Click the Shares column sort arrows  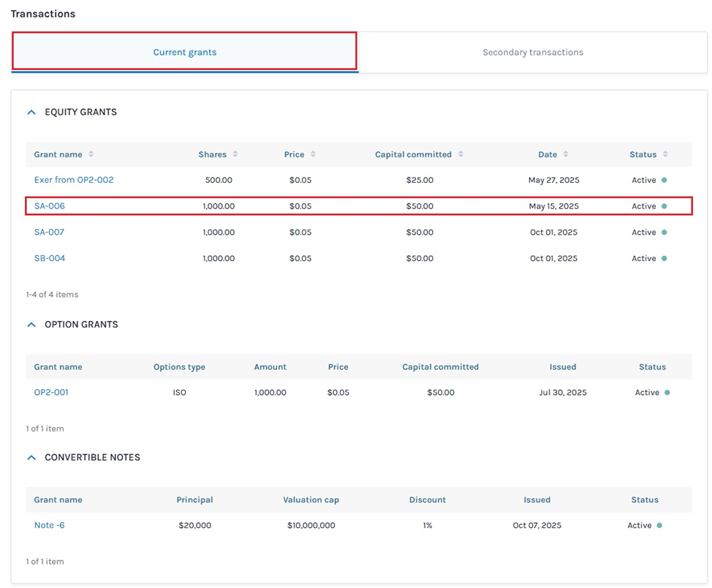pos(235,154)
